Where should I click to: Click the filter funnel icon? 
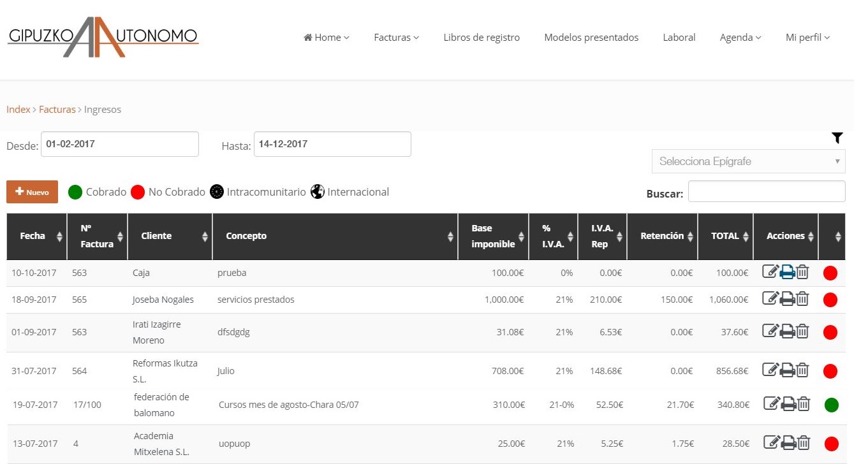[x=837, y=138]
